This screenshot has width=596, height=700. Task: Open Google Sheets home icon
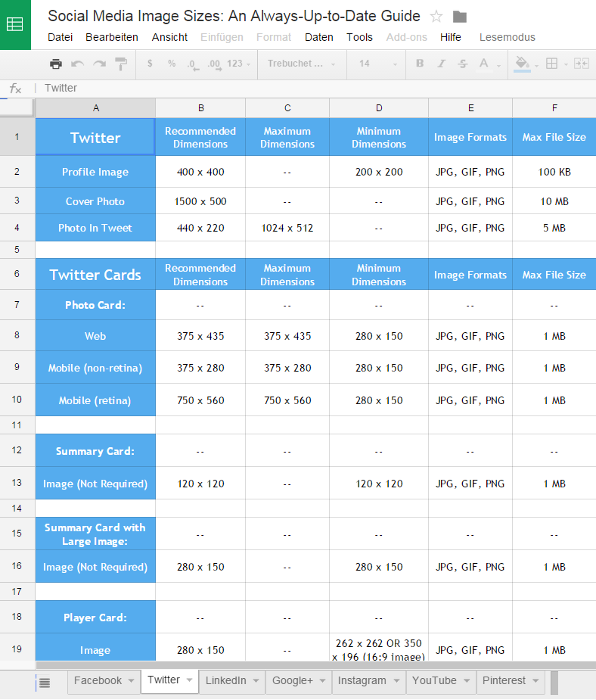point(15,24)
